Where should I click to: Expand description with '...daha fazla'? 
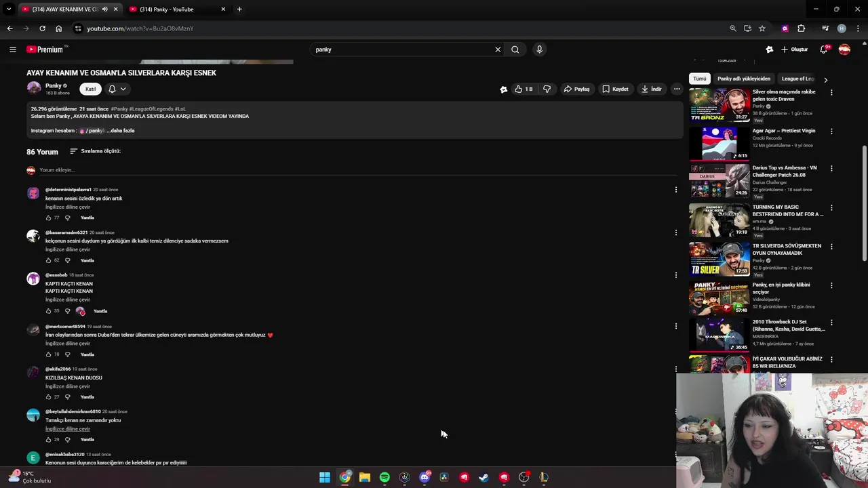tap(121, 131)
